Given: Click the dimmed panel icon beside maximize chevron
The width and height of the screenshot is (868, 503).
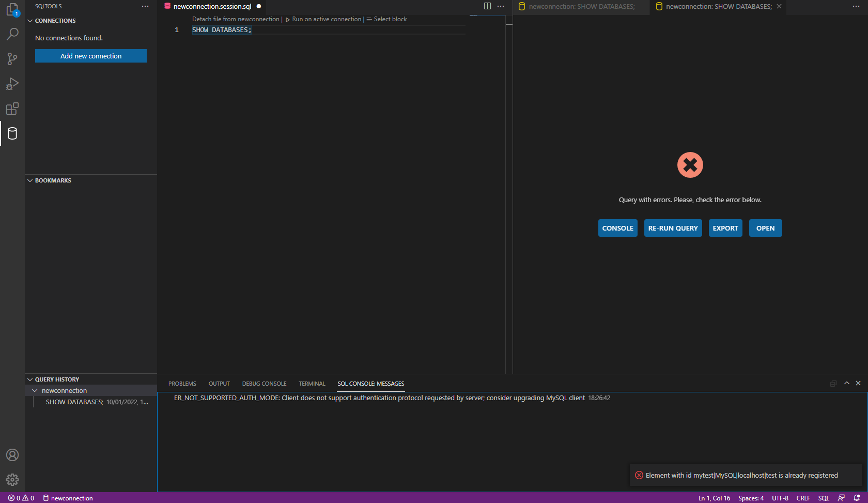Looking at the screenshot, I should tap(833, 384).
